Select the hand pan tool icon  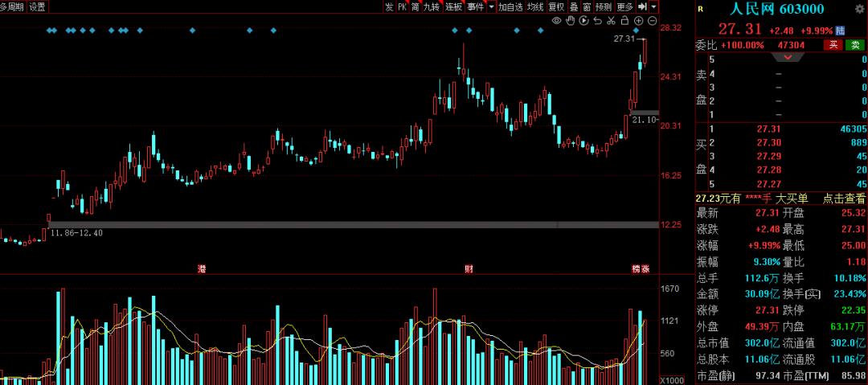point(570,21)
